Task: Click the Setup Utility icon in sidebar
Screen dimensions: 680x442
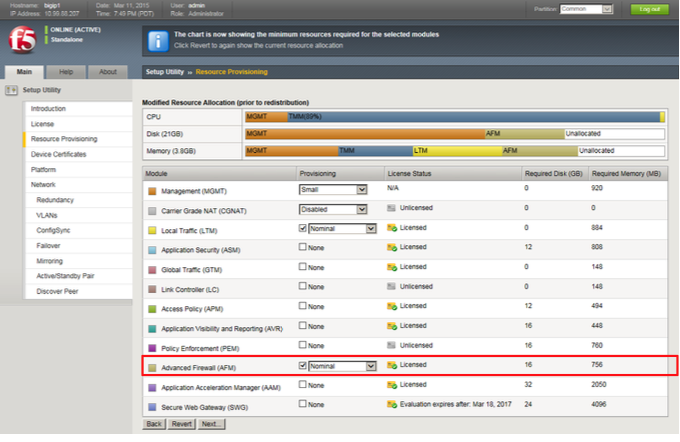Action: [x=11, y=90]
